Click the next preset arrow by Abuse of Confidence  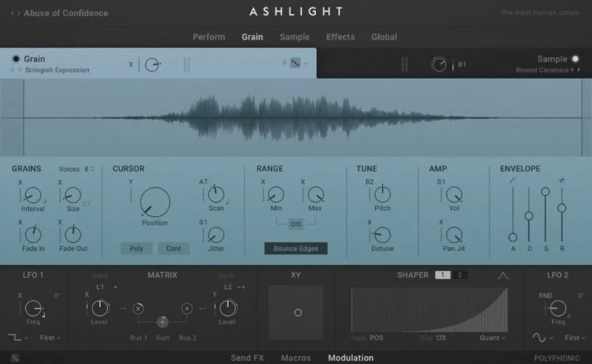pyautogui.click(x=18, y=13)
